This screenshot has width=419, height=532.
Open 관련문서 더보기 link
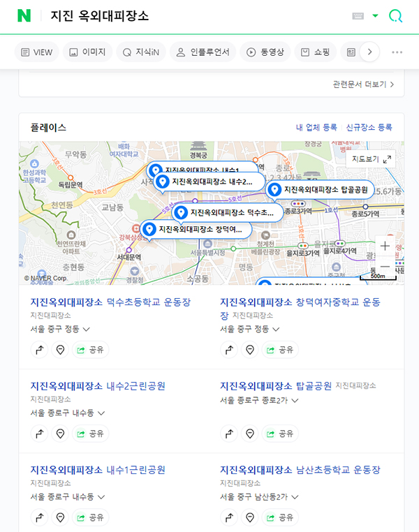coord(363,84)
